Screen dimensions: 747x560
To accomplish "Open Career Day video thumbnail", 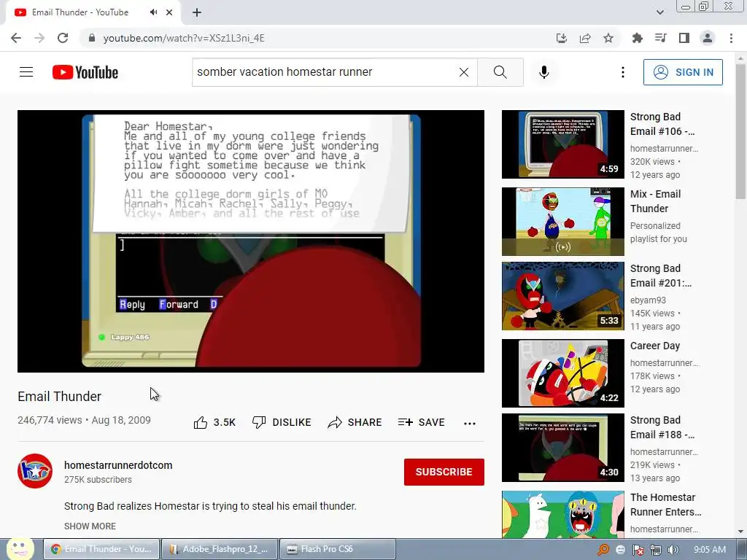I will click(562, 373).
